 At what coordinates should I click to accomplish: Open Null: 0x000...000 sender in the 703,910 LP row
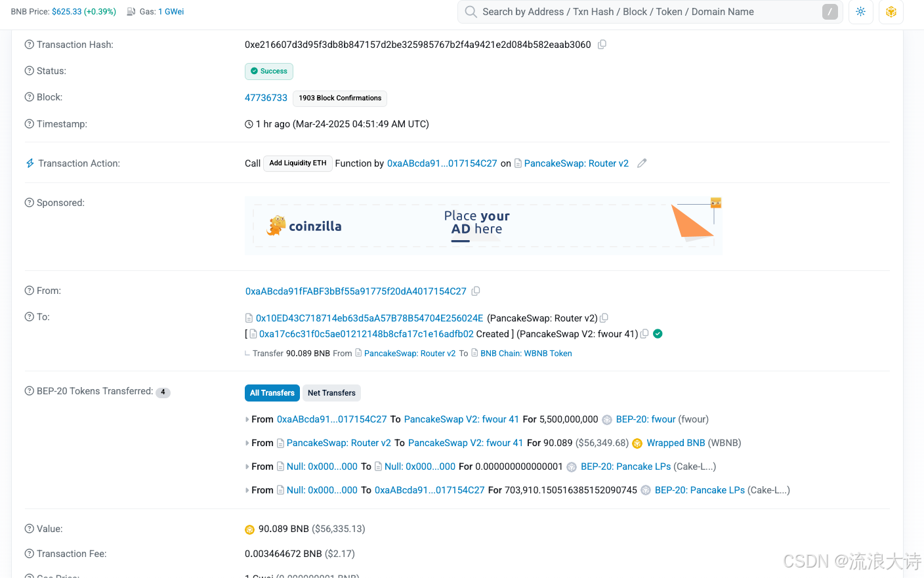(322, 490)
